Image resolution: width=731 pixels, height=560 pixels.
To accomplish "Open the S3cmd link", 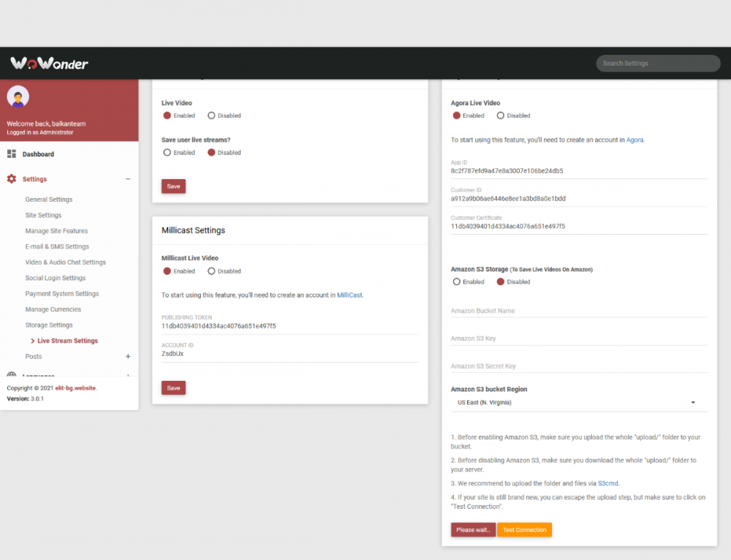I will pos(608,483).
